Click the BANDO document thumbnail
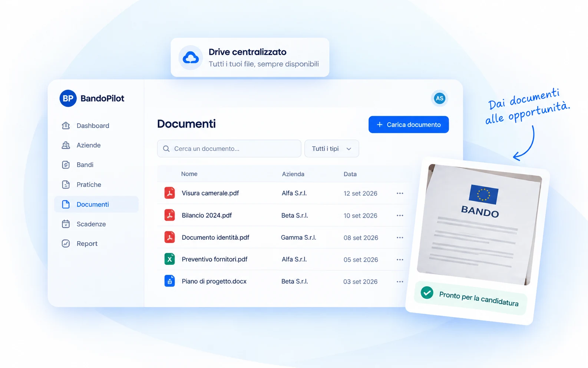Image resolution: width=588 pixels, height=368 pixels. click(480, 224)
